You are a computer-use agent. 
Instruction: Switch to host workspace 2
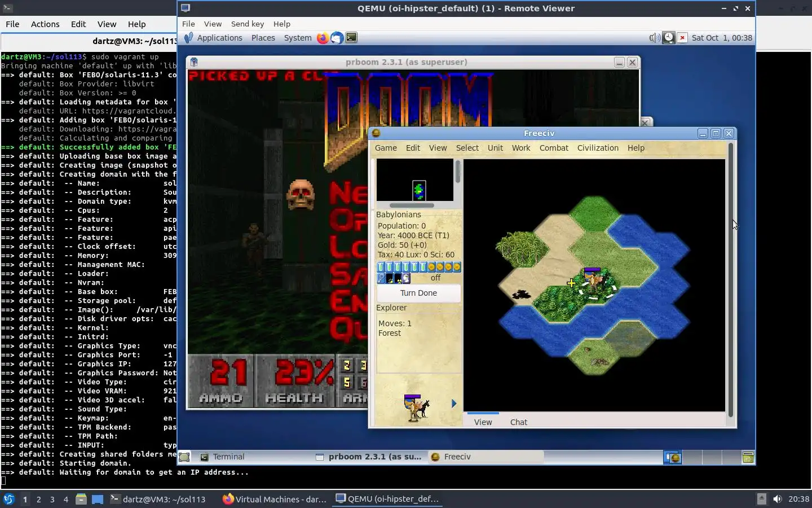[x=38, y=499]
